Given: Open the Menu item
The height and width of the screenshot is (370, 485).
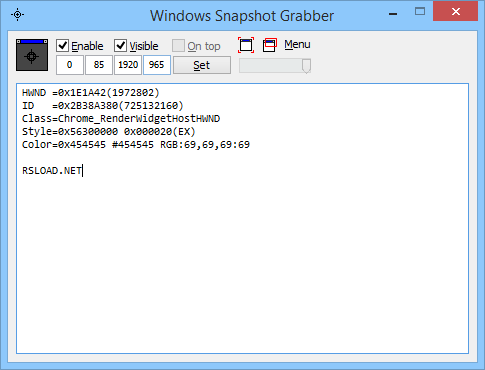Looking at the screenshot, I should (297, 44).
